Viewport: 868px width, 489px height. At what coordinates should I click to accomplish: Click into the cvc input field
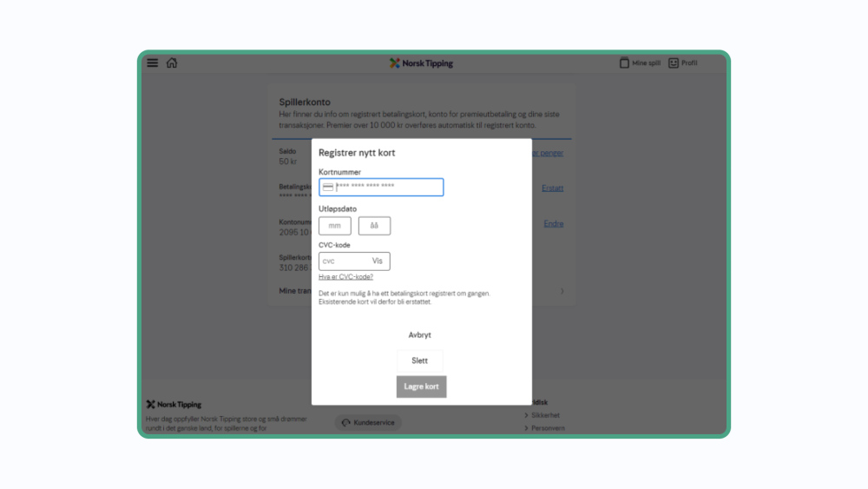(x=342, y=261)
